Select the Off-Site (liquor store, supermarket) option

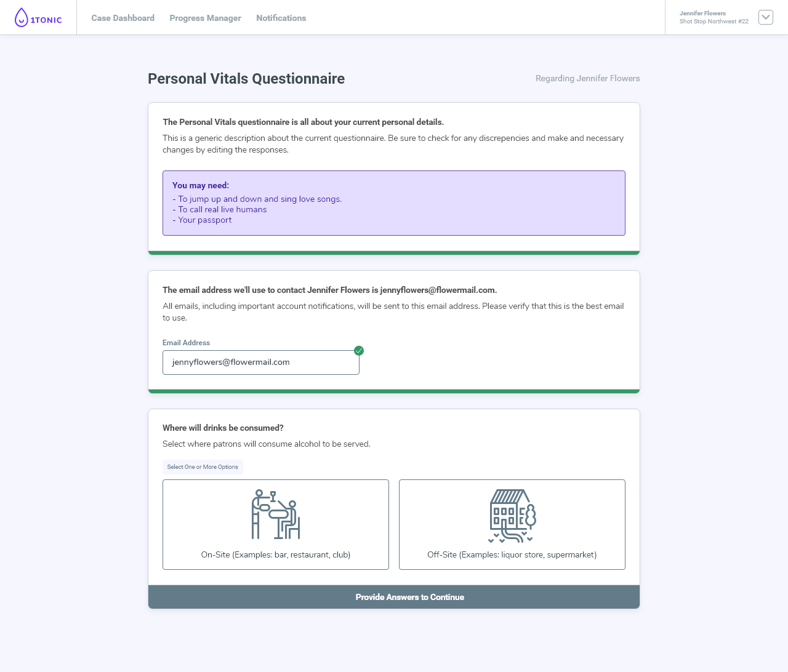(512, 524)
